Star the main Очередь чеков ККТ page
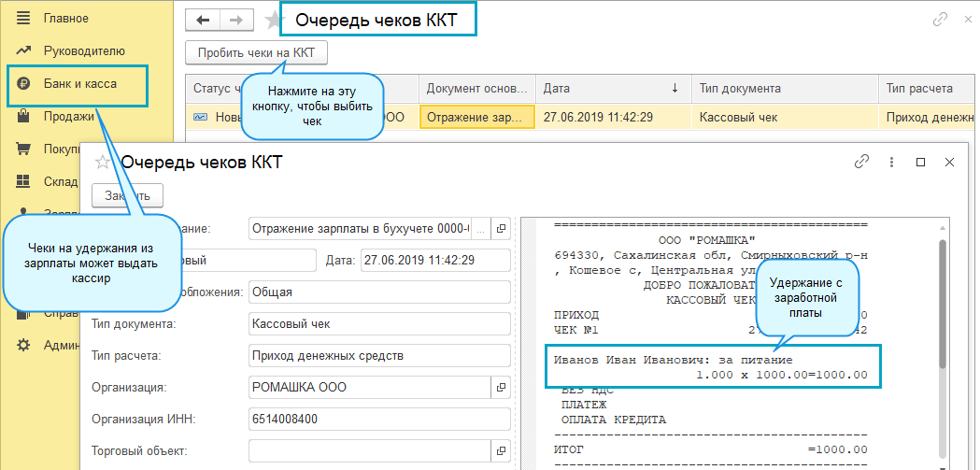This screenshot has width=980, height=470. pyautogui.click(x=274, y=20)
